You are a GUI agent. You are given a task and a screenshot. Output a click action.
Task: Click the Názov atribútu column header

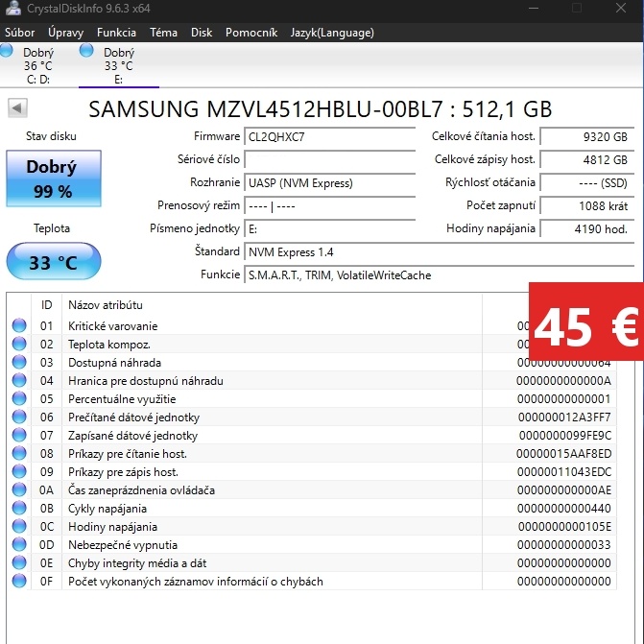click(x=106, y=305)
